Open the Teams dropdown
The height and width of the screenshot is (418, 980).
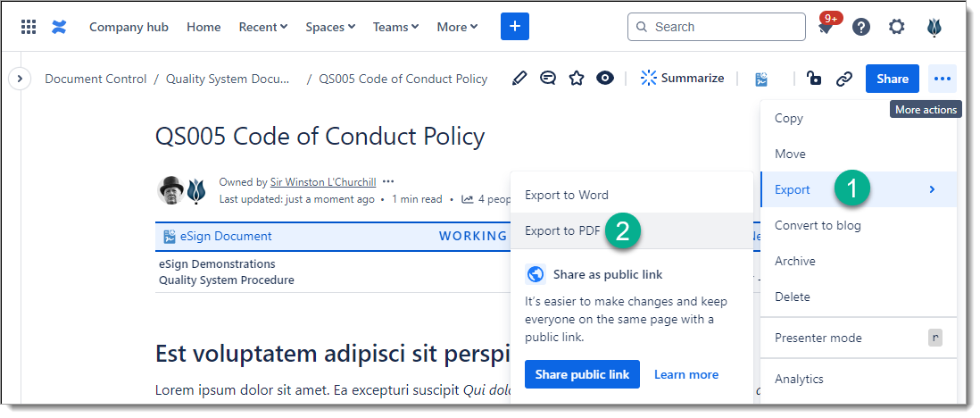coord(395,27)
